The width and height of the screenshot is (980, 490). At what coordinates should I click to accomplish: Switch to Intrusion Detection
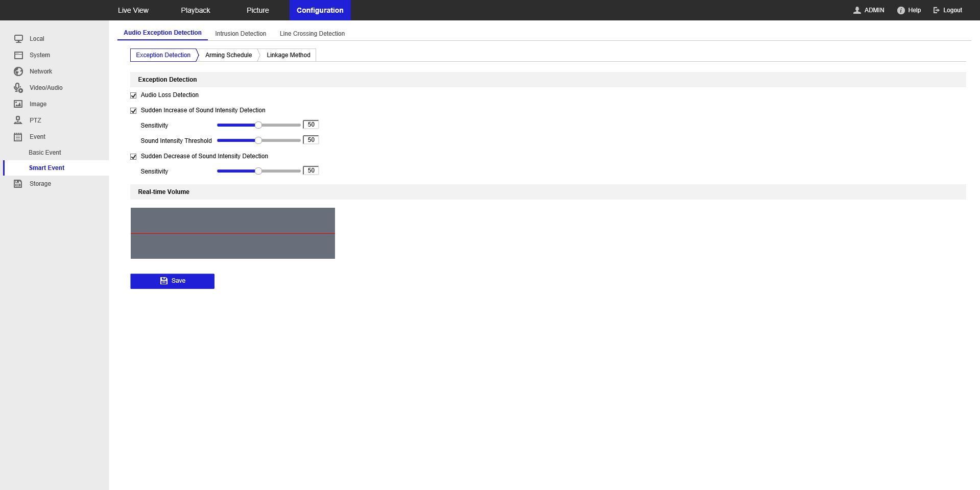(241, 33)
